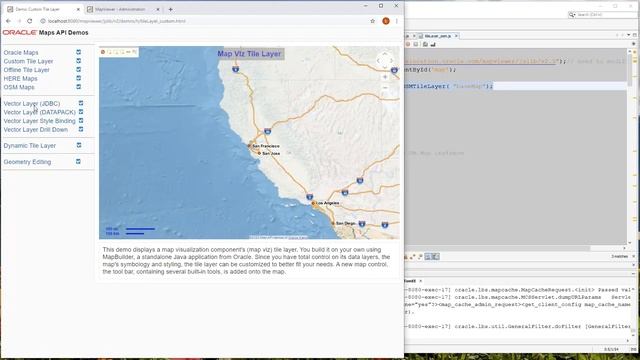The height and width of the screenshot is (360, 640).
Task: Open Geometry Editing demo link
Action: (x=27, y=162)
